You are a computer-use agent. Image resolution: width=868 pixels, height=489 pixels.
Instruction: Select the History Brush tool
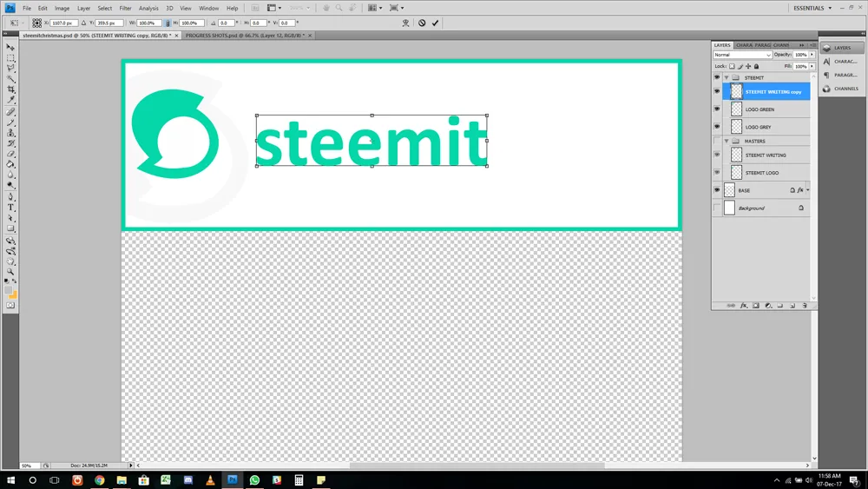pyautogui.click(x=10, y=143)
